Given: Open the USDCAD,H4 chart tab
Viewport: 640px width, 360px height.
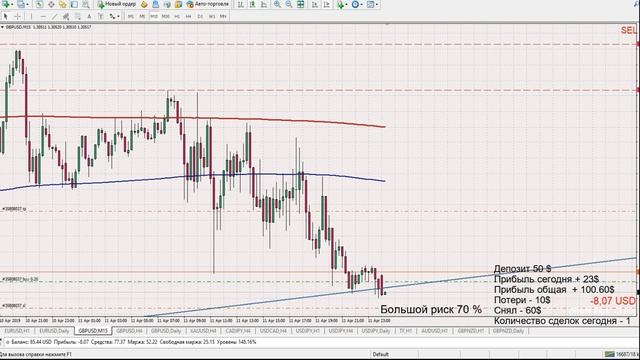Looking at the screenshot, I should [273, 331].
